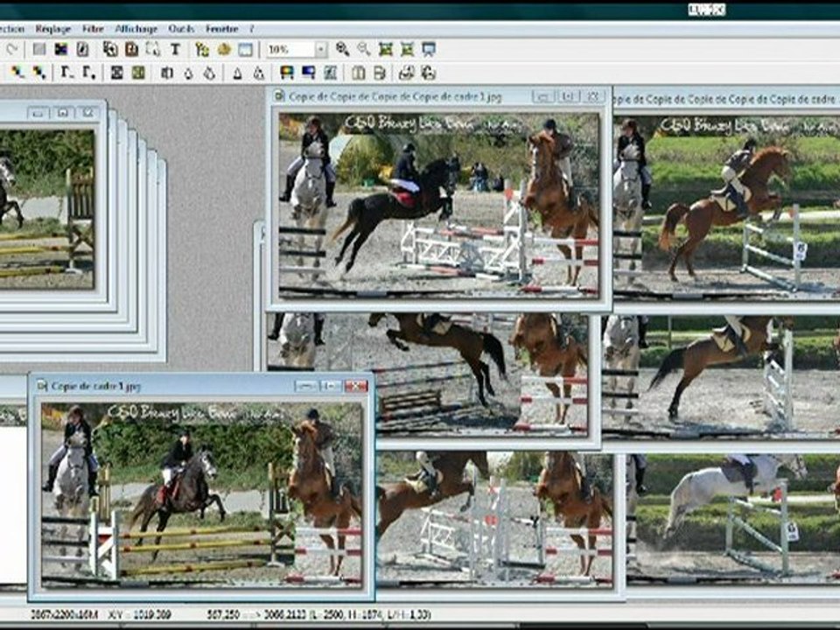Toggle the show selection icon
The height and width of the screenshot is (630, 840).
pos(153,49)
